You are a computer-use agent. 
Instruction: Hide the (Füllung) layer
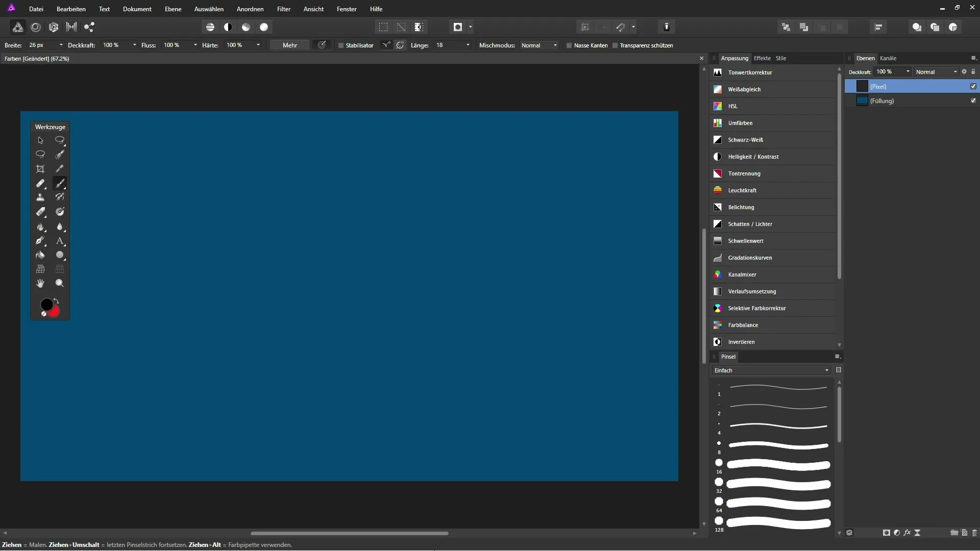point(973,101)
